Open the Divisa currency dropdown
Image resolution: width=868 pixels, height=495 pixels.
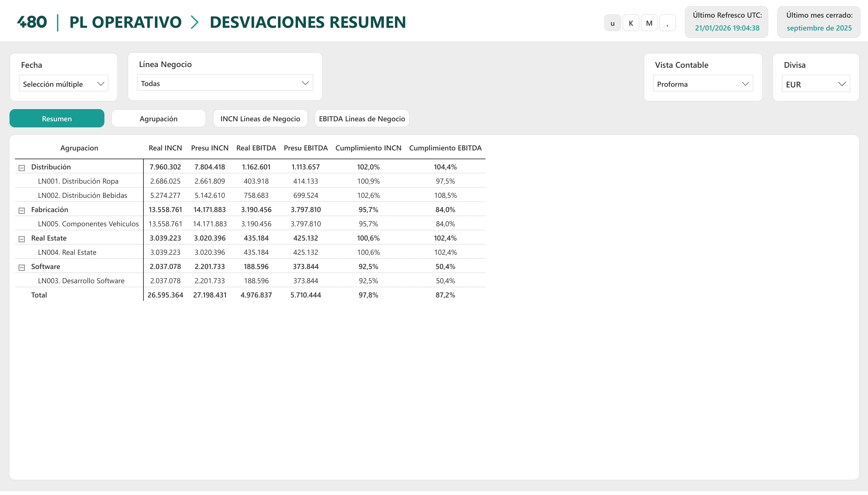816,84
